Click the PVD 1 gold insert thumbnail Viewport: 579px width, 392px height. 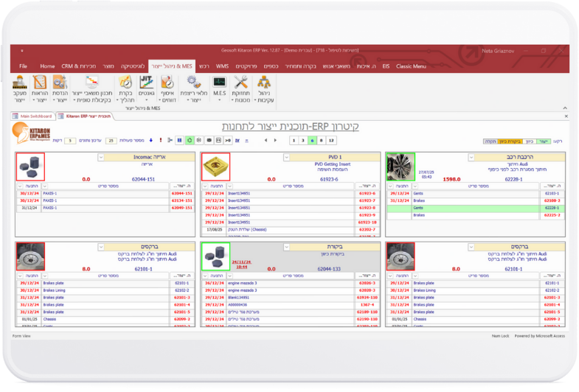click(x=215, y=167)
